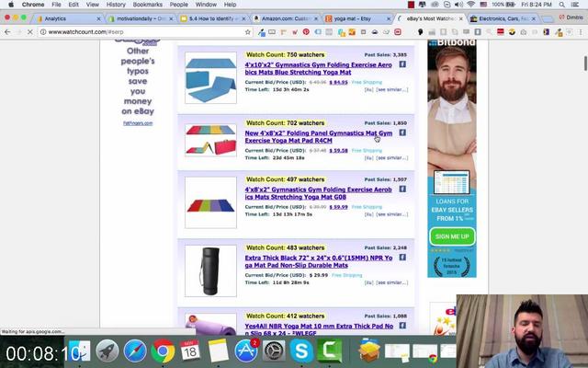Share the 750 watchers item on Facebook
The height and width of the screenshot is (368, 588).
[x=402, y=64]
